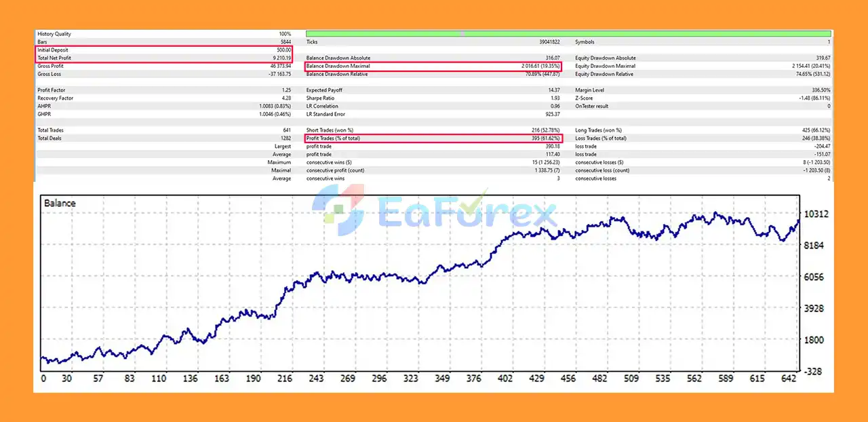The height and width of the screenshot is (422, 868).
Task: Click the Recovery Factor label
Action: [56, 98]
